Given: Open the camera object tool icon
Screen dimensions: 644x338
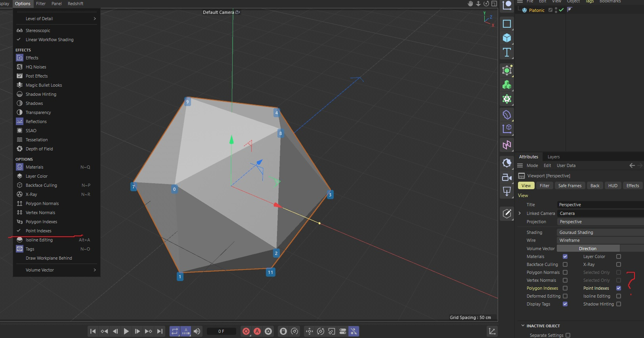Looking at the screenshot, I should (x=506, y=177).
